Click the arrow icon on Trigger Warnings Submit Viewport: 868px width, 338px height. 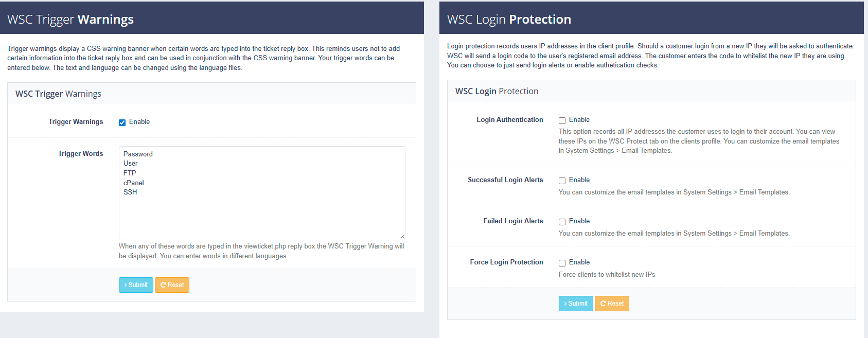(x=126, y=285)
